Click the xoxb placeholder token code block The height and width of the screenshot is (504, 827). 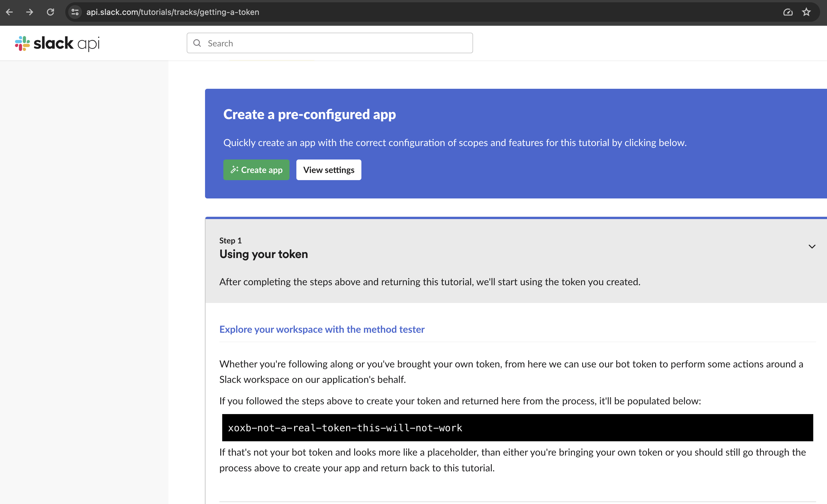point(517,428)
